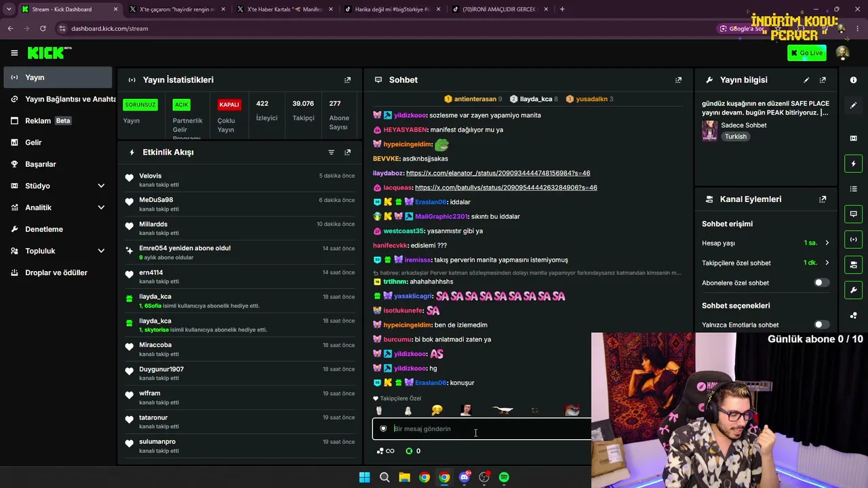868x488 pixels.
Task: Click Emre054 yeniden abone oldu event
Action: 239,252
